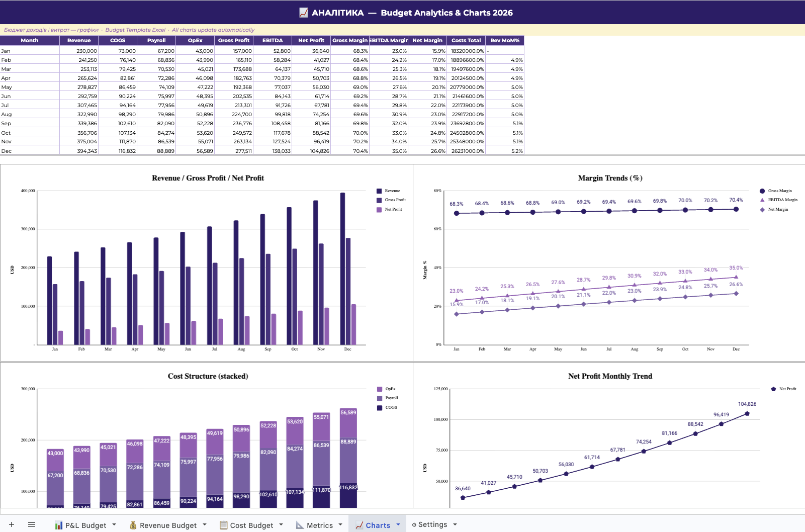Select the Costs Total column header
Image resolution: width=805 pixels, height=532 pixels.
coord(466,40)
